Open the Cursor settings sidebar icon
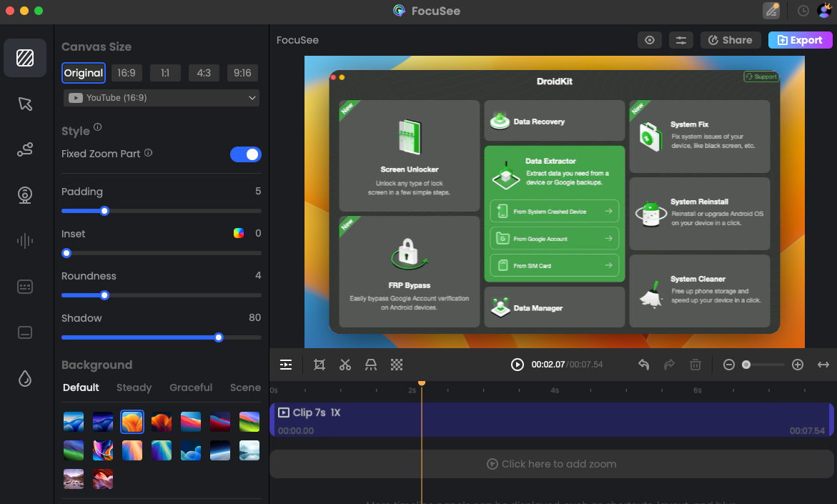This screenshot has height=504, width=837. 24,104
